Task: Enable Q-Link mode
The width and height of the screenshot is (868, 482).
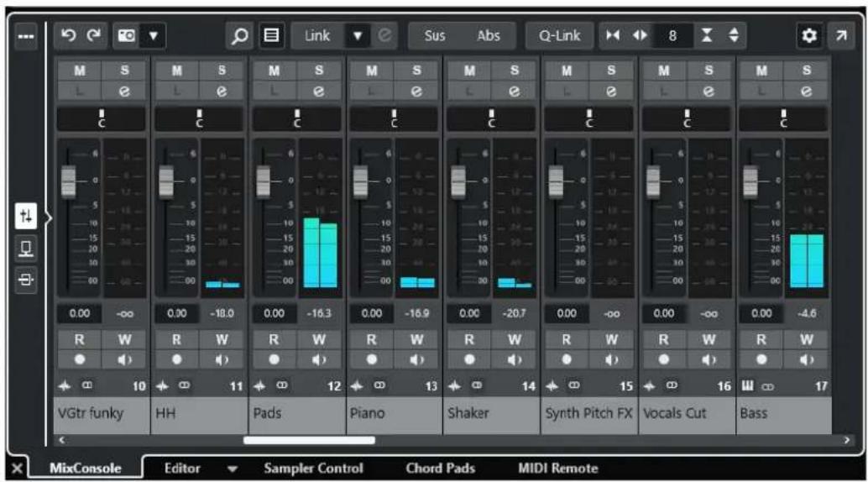Action: pos(560,36)
